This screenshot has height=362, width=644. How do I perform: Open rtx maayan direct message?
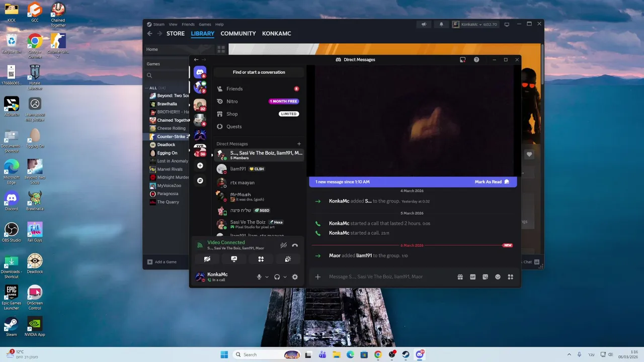259,183
